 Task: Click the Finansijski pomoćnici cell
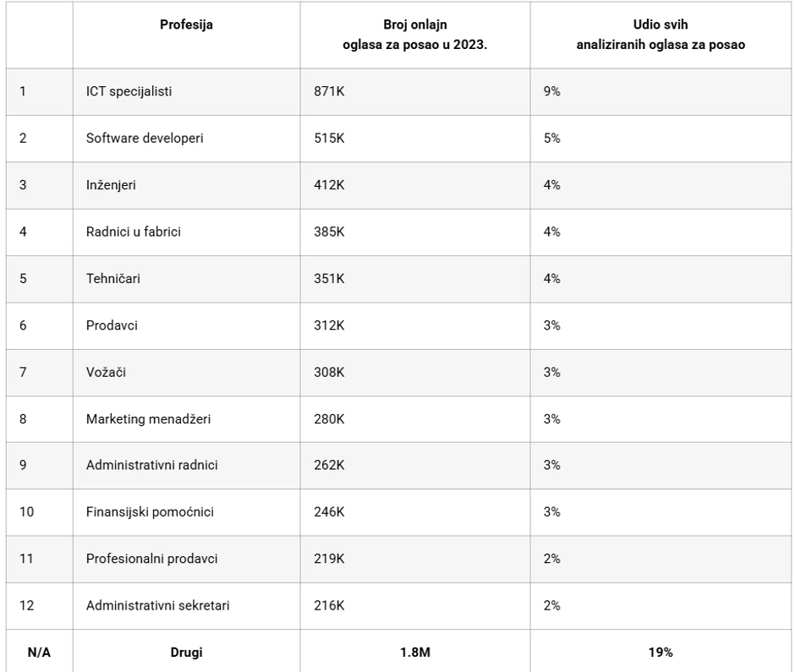[x=150, y=511]
